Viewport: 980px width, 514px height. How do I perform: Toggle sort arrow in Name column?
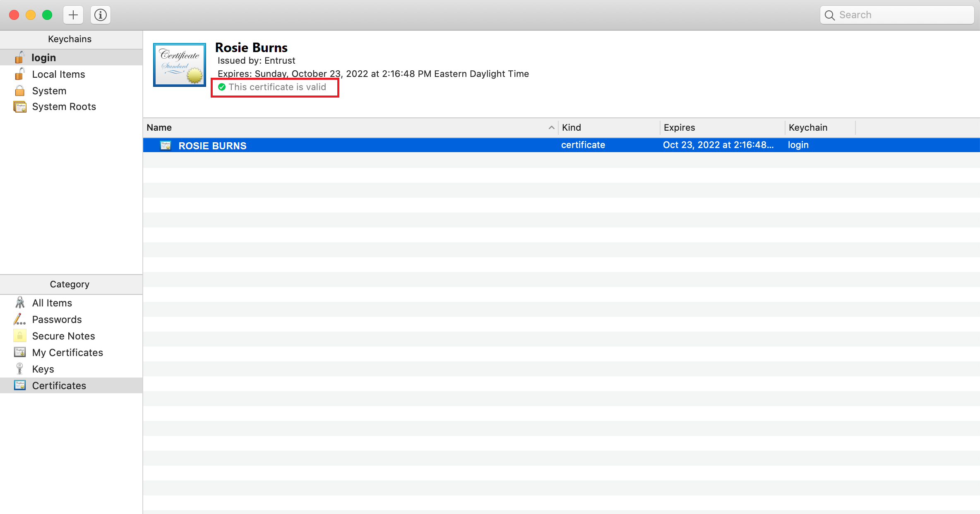[551, 128]
